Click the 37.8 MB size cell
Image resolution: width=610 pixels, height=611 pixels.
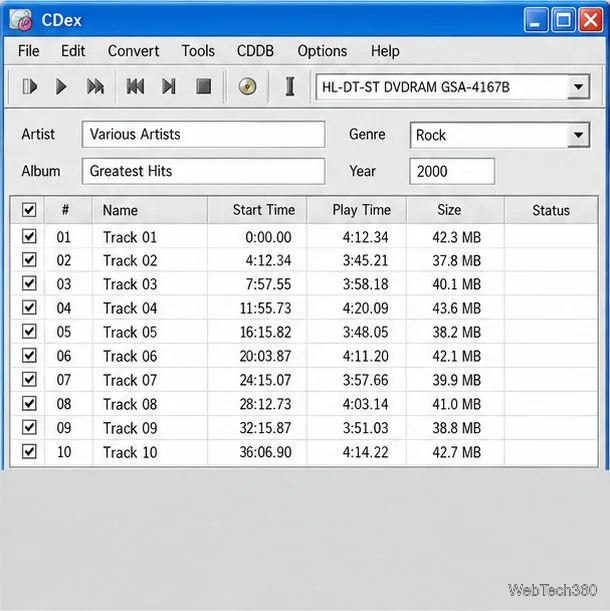[x=456, y=260]
